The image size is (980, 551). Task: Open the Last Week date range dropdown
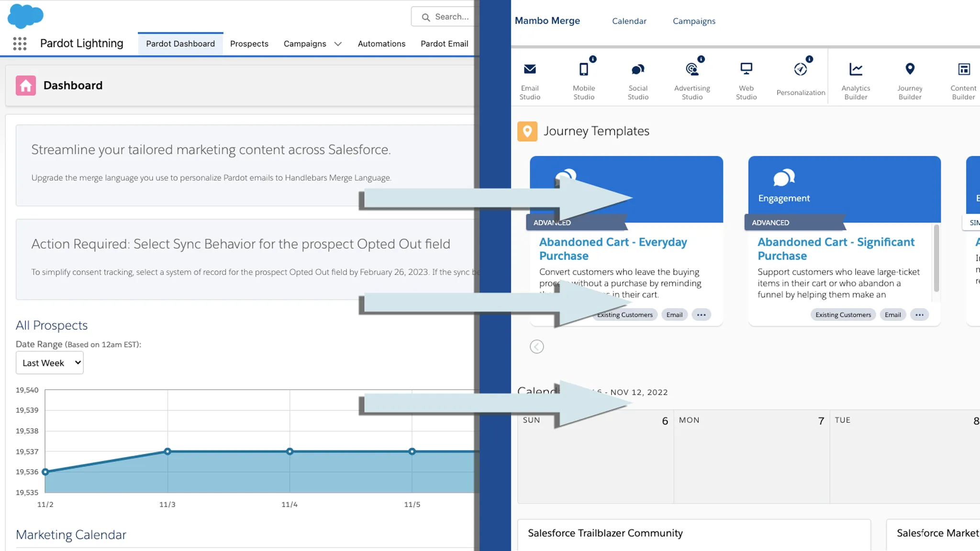point(50,363)
